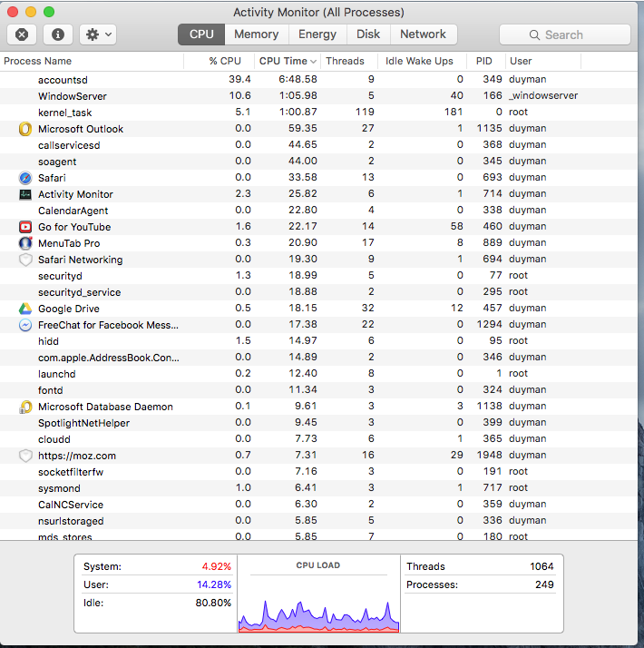Image resolution: width=644 pixels, height=648 pixels.
Task: Click the magnifier icon in Search
Action: [x=534, y=34]
